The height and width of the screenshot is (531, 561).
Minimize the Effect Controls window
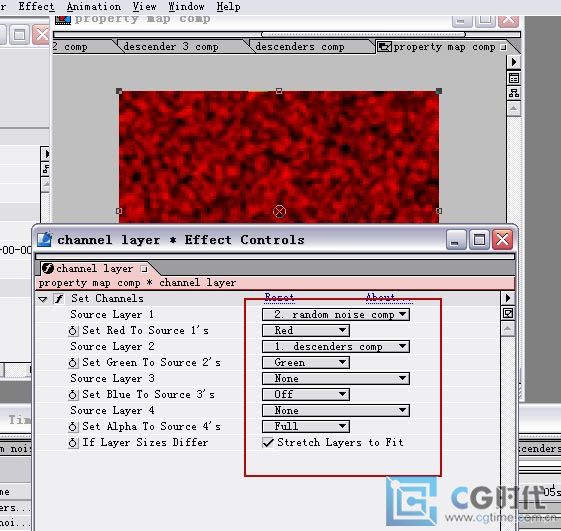click(x=456, y=239)
